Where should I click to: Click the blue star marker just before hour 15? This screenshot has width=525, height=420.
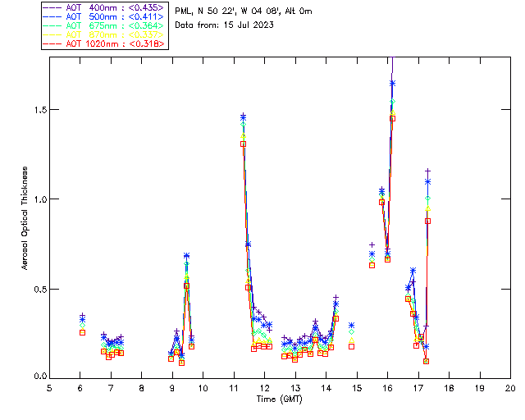point(351,325)
